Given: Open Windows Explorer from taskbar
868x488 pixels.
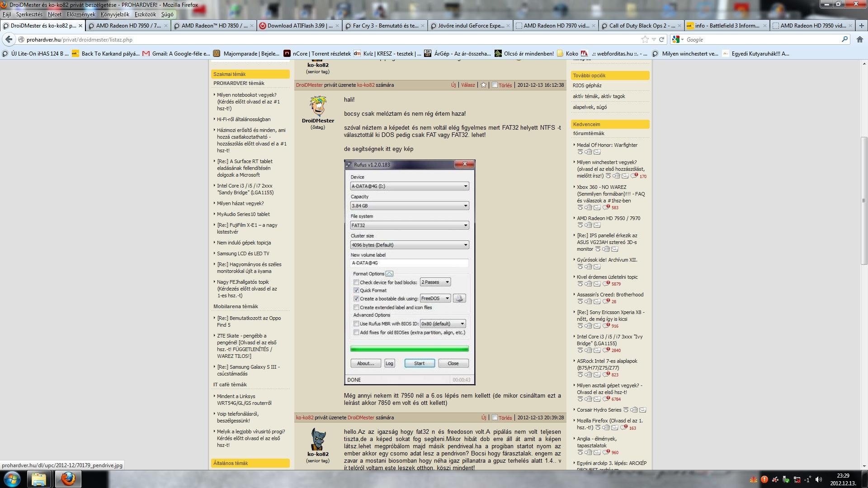Looking at the screenshot, I should click(39, 479).
